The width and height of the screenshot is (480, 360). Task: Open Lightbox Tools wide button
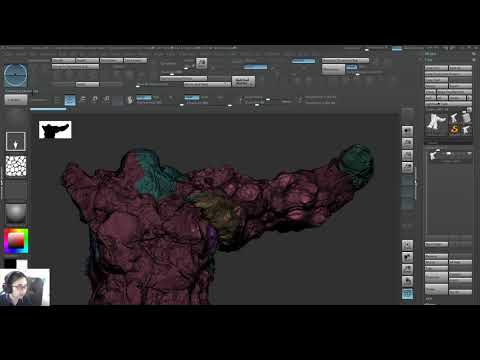coord(448,103)
